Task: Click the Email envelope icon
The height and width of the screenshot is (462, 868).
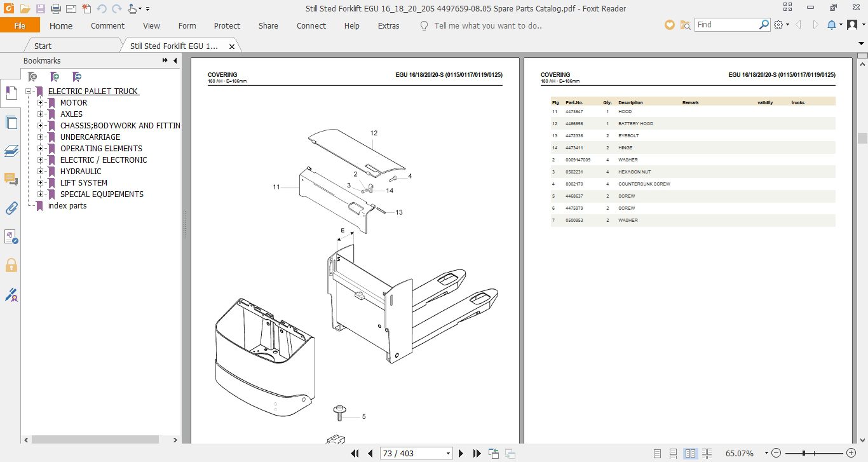Action: click(71, 9)
